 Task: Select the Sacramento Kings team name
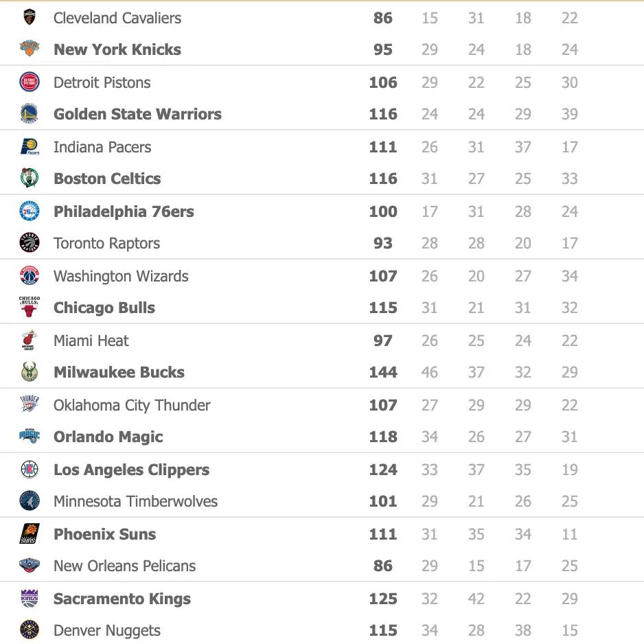122,599
